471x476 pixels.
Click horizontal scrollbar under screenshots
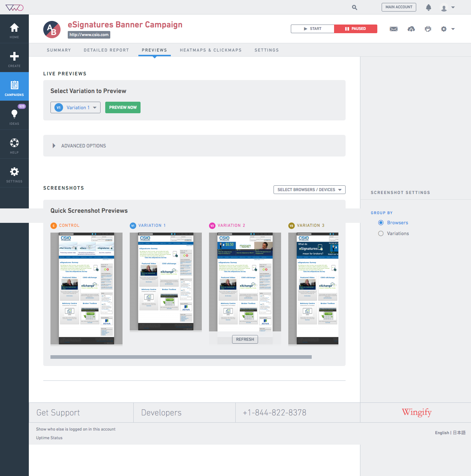click(x=181, y=357)
